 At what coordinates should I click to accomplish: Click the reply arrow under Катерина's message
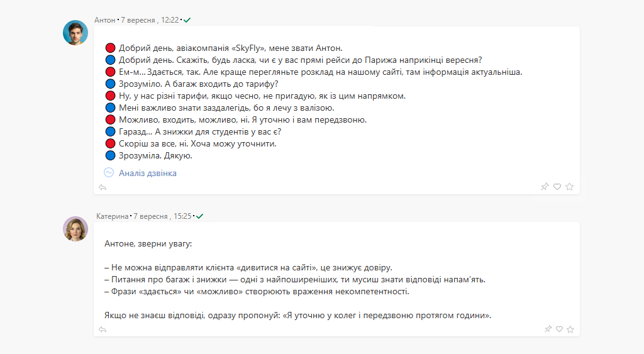(x=103, y=329)
